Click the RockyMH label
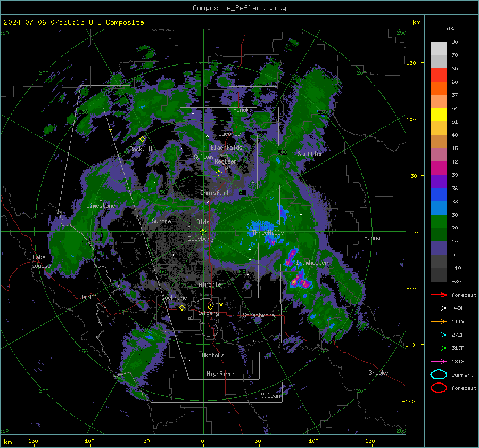 (x=141, y=149)
